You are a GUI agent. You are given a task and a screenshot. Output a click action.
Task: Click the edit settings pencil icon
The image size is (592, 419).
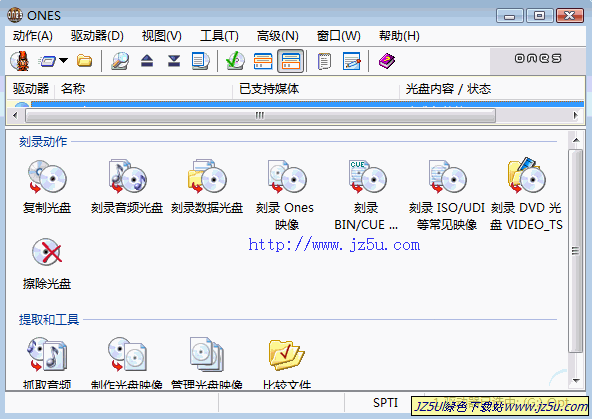pyautogui.click(x=352, y=61)
